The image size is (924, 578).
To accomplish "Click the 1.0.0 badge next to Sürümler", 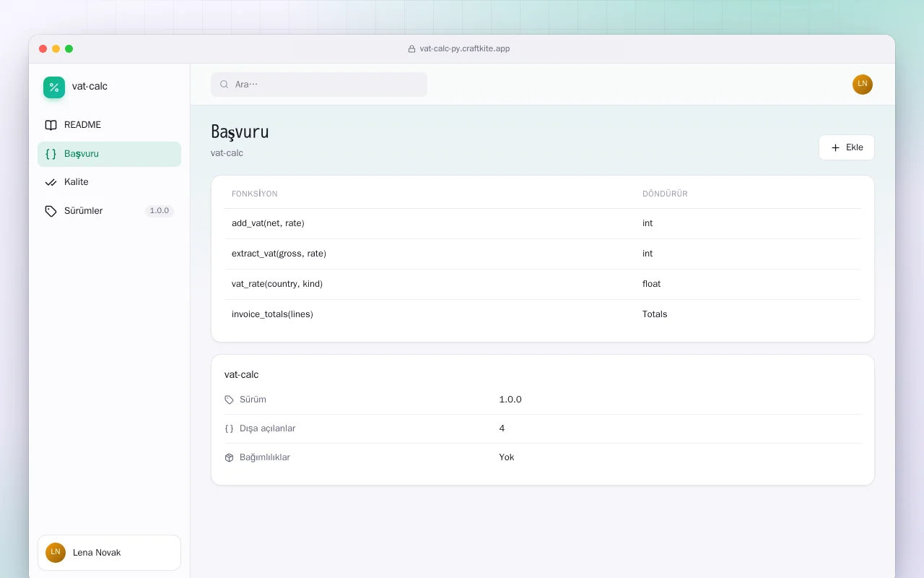I will pos(160,211).
